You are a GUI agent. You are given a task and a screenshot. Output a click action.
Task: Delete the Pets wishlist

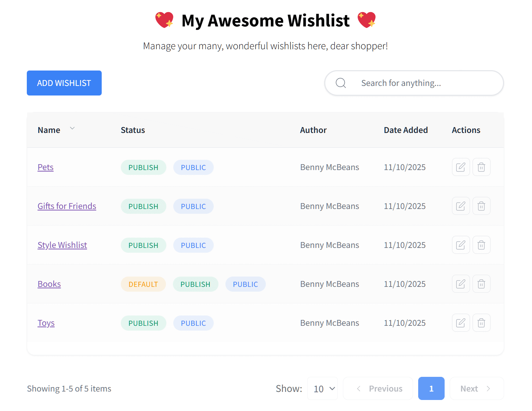click(481, 167)
